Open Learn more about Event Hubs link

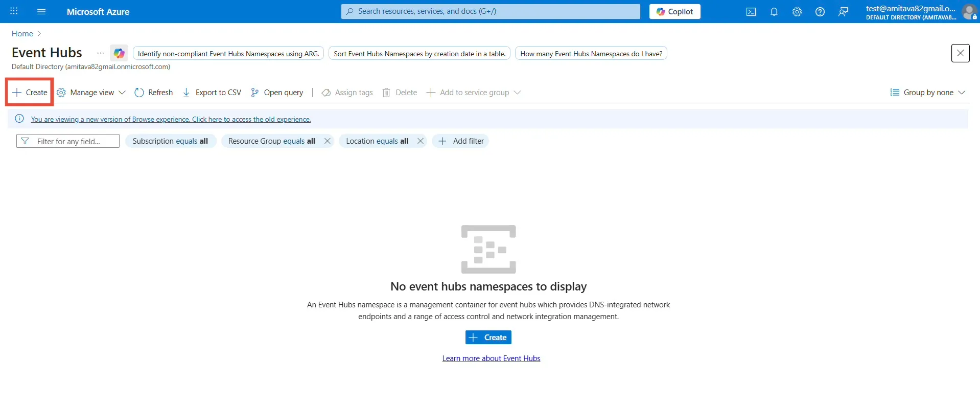tap(491, 358)
